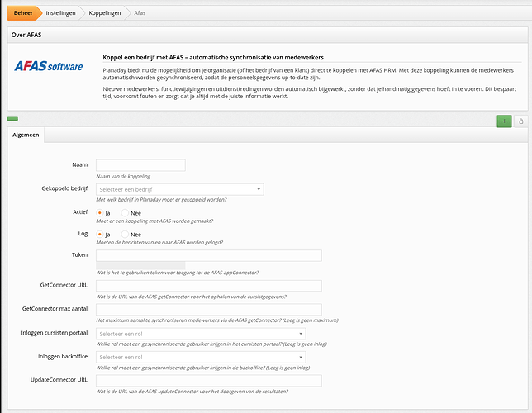532x413 pixels.
Task: Click into the Token text field
Action: click(208, 256)
